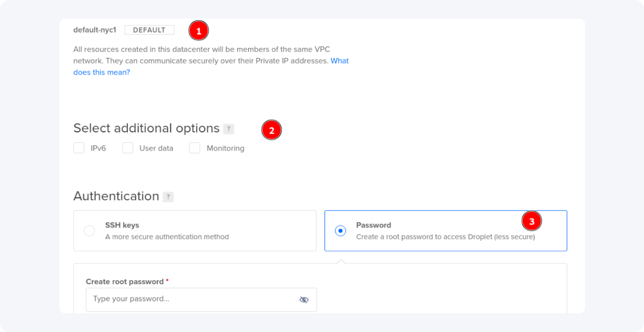Click the help icon beside Select additional options

point(228,129)
